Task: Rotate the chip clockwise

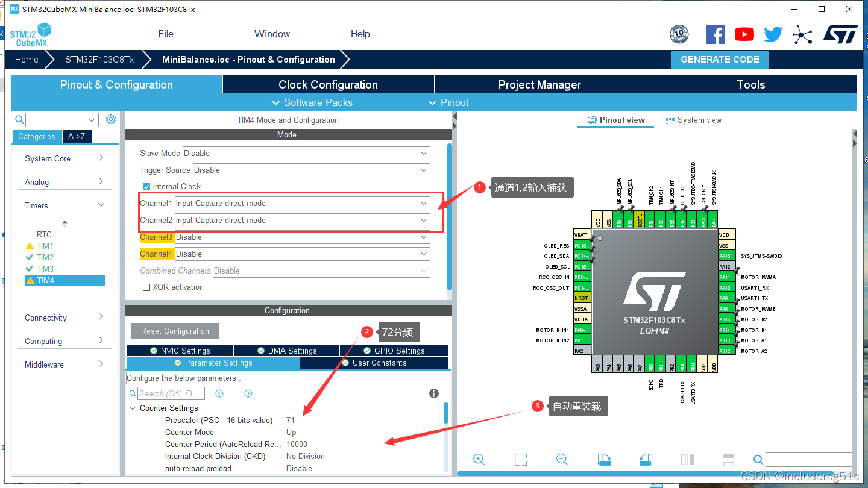Action: tap(604, 460)
